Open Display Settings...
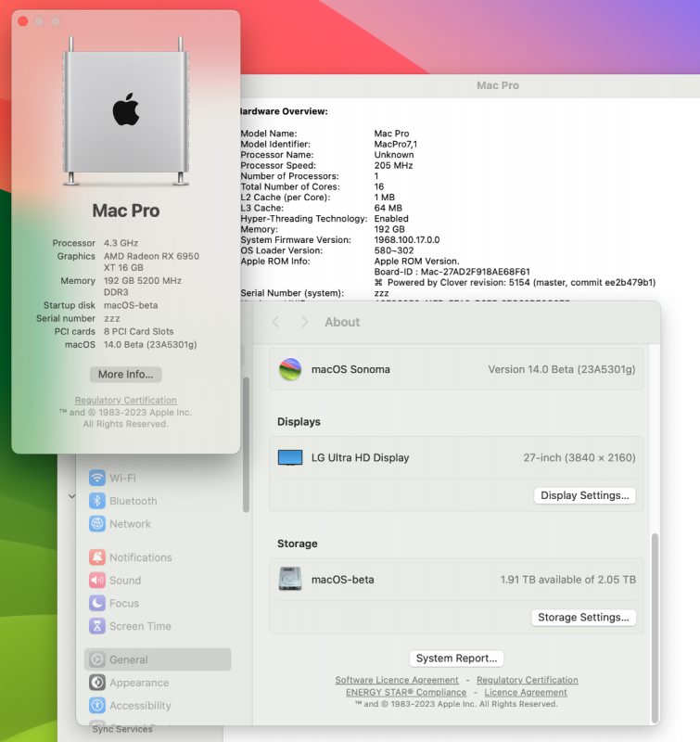Screen dimensions: 700x742 point(585,495)
